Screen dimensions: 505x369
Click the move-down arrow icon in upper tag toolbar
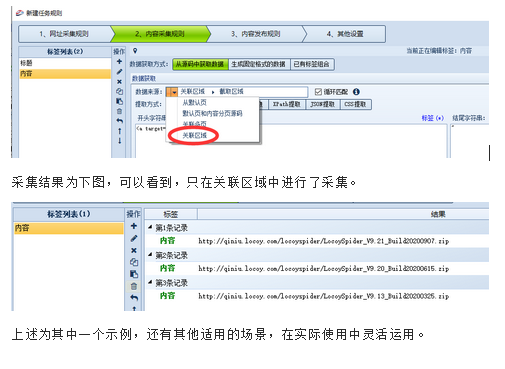(x=119, y=141)
